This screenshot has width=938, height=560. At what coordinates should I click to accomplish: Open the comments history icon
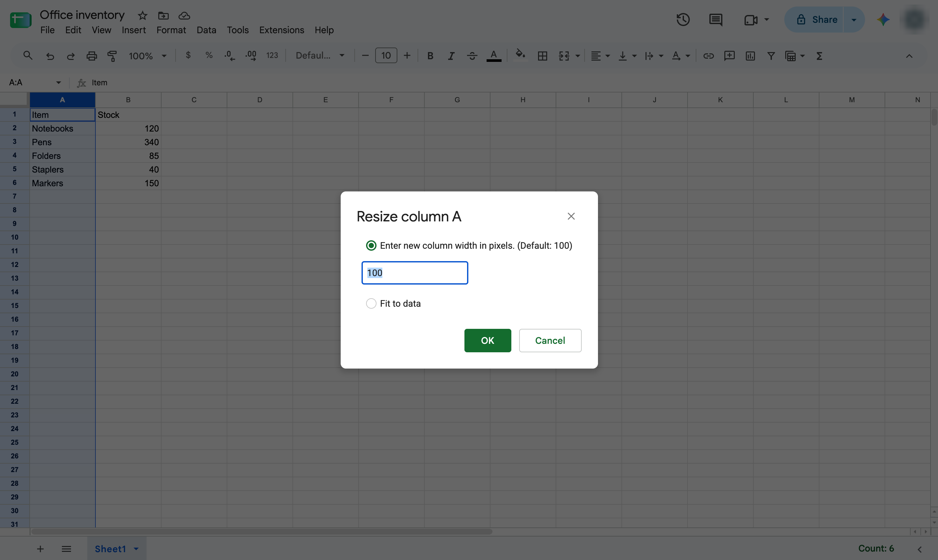tap(716, 20)
